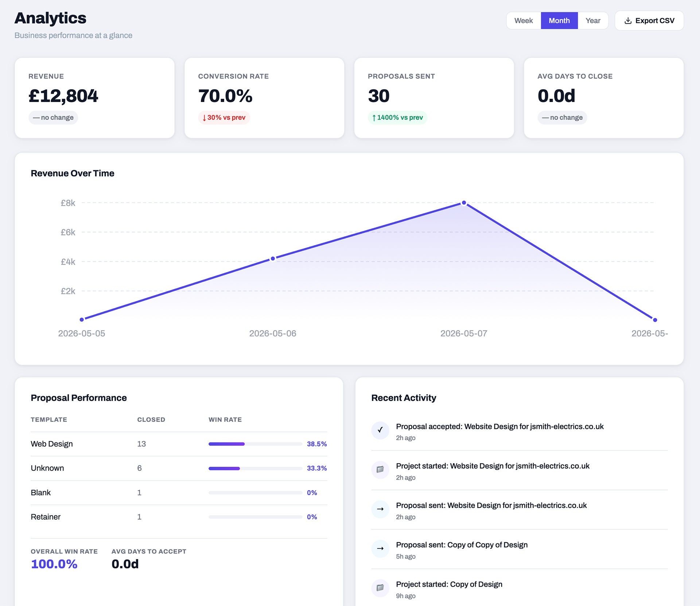Click the CLOSED column header
The image size is (700, 606).
point(151,419)
